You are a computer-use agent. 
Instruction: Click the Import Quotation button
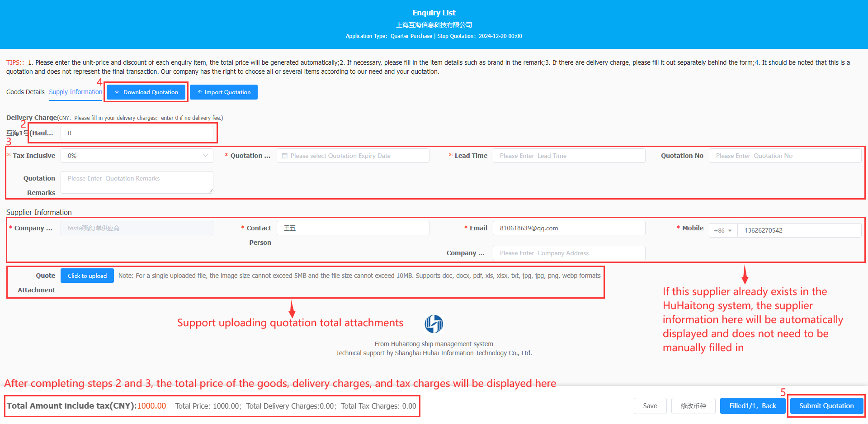tap(224, 92)
